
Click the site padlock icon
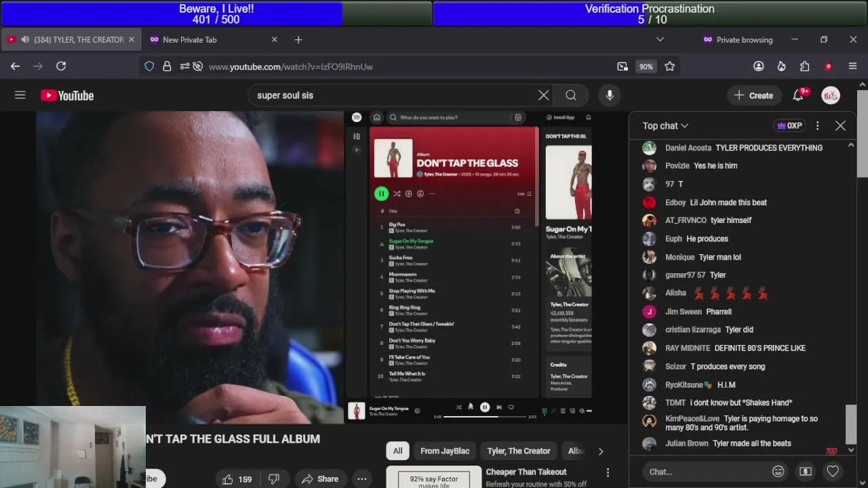pos(167,66)
